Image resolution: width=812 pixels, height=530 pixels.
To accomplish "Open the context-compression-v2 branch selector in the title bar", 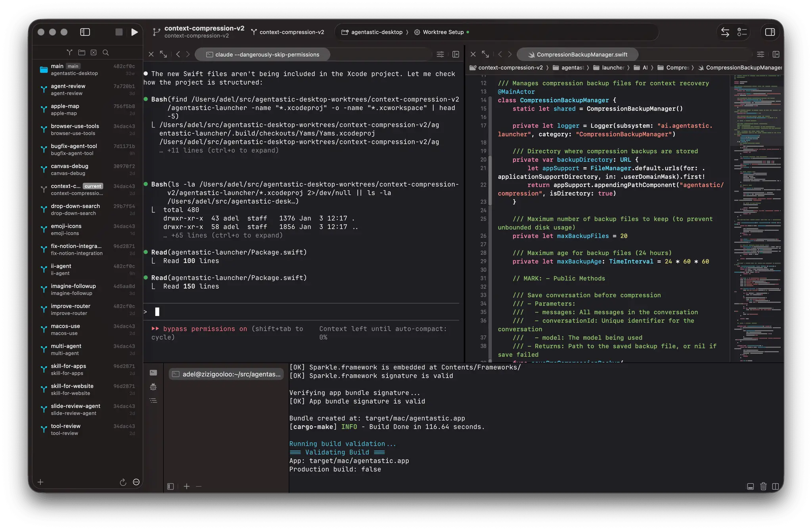I will [x=288, y=32].
